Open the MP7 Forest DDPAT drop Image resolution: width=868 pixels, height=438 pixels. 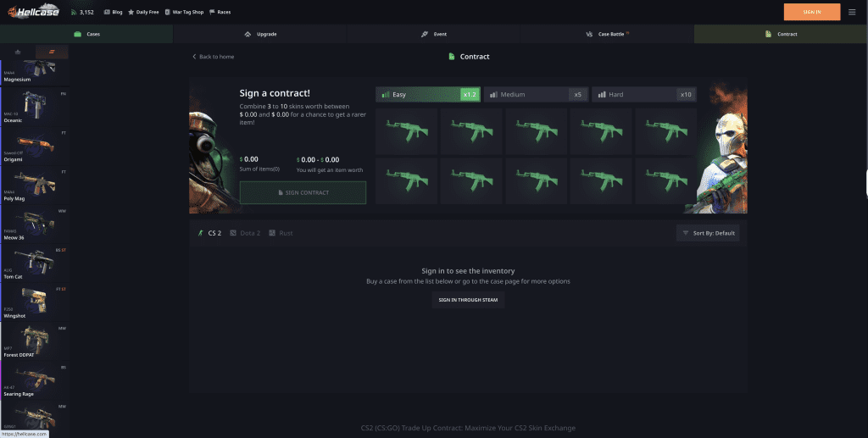pos(35,342)
